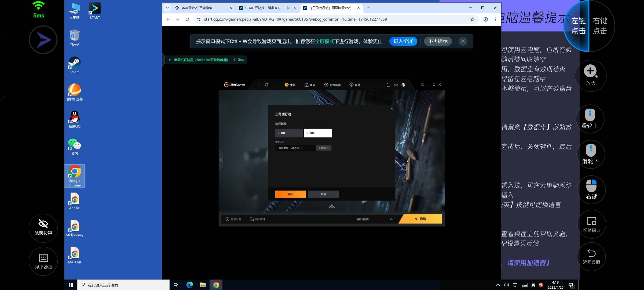Open MATLAB desktop shortcut

click(x=75, y=256)
